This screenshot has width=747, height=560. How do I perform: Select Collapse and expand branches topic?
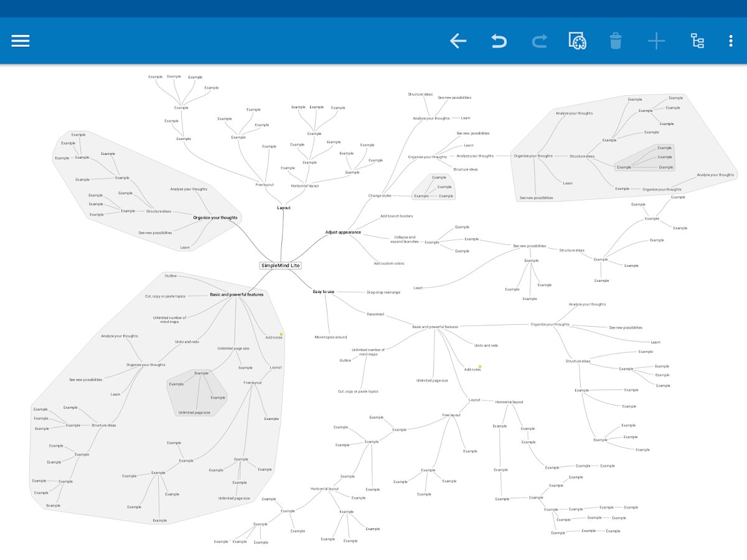click(405, 239)
